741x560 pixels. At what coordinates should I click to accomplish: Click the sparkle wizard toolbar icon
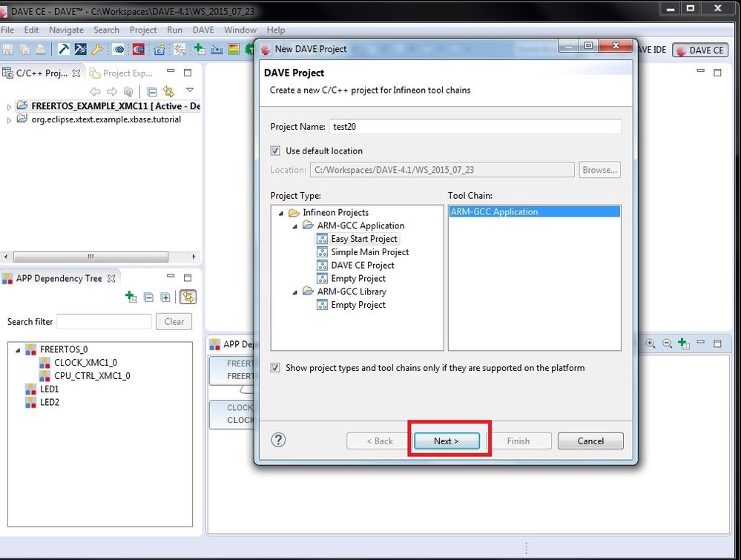pos(180,49)
